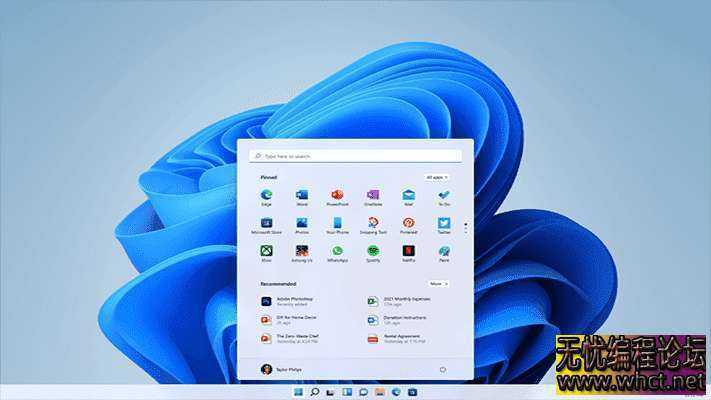This screenshot has width=711, height=400.
Task: Open the recommended Adobe Photoshop item
Action: click(290, 301)
